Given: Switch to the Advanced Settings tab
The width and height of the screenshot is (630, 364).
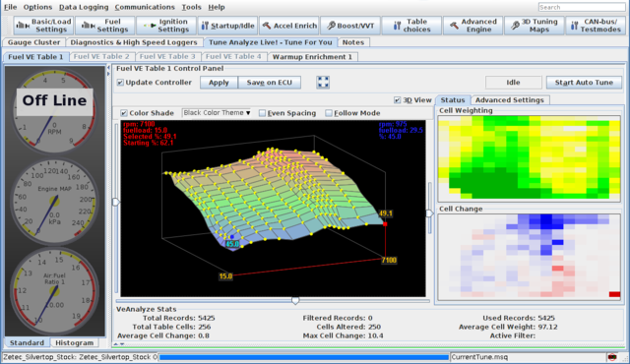Looking at the screenshot, I should pos(510,100).
